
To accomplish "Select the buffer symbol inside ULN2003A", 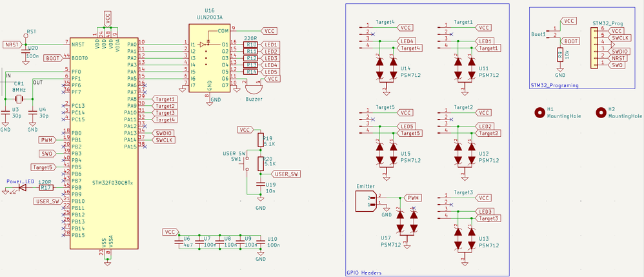I will 202,45.
